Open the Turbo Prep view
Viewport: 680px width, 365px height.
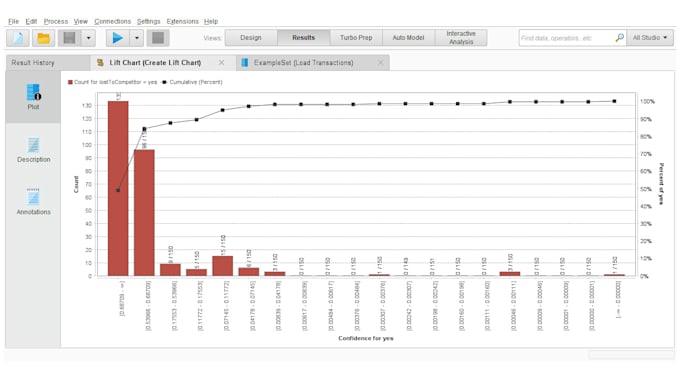(356, 38)
